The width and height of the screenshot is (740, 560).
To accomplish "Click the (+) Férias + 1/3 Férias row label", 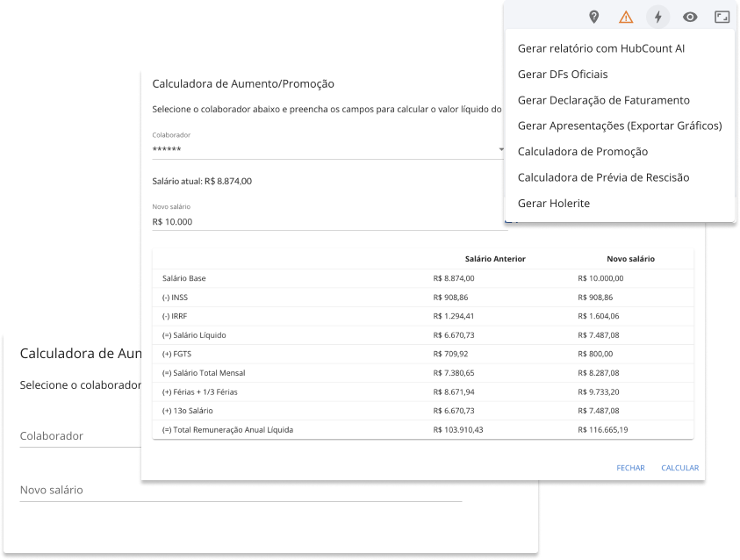I will coord(200,392).
